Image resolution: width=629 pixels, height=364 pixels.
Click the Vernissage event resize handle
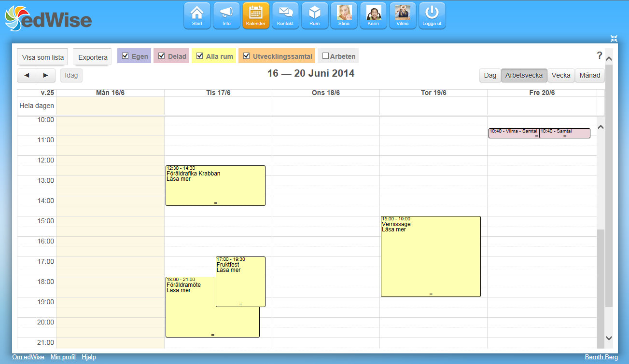431,294
